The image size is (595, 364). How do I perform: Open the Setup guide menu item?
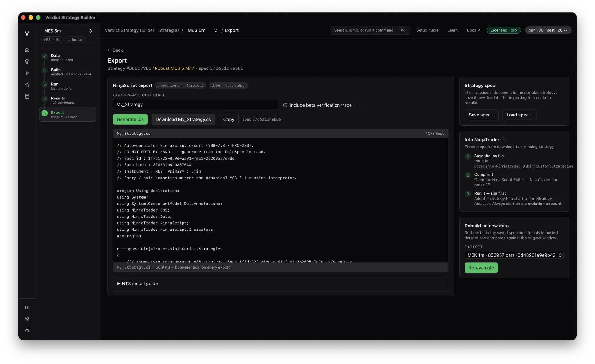click(427, 30)
